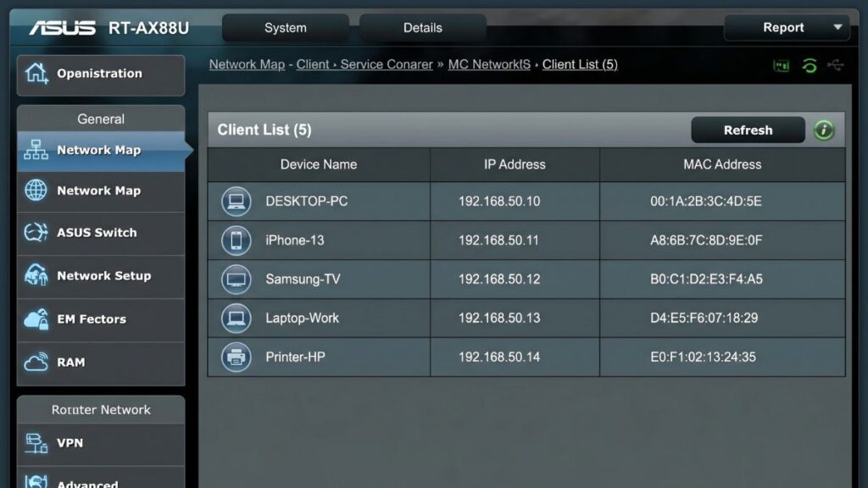868x488 pixels.
Task: Click IP address 192.168.50.14
Action: click(x=499, y=357)
